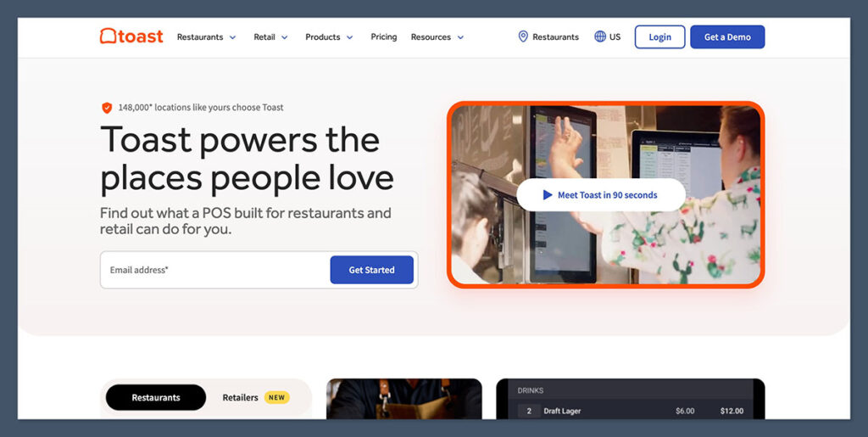Image resolution: width=868 pixels, height=437 pixels.
Task: Click the yellow NEW badge
Action: click(276, 397)
